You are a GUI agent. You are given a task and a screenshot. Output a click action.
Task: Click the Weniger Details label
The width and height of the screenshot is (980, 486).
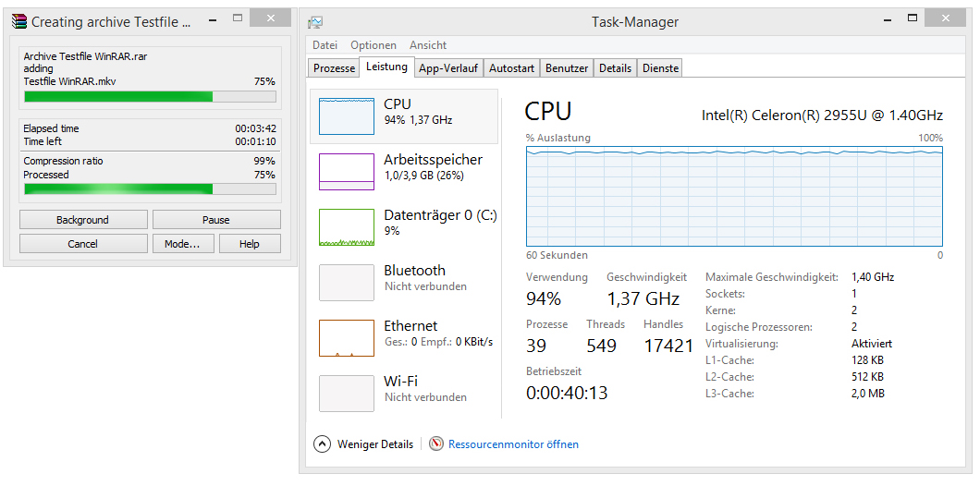[x=375, y=444]
